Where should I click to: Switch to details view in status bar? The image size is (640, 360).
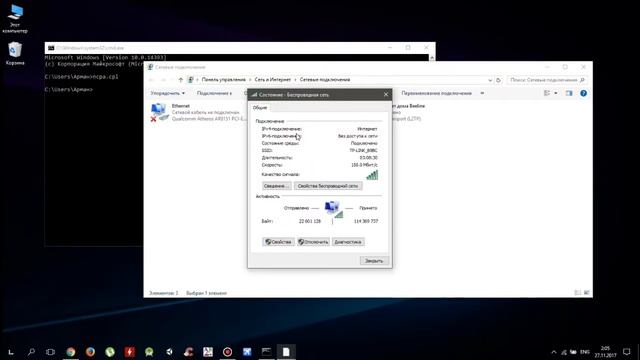coord(577,293)
